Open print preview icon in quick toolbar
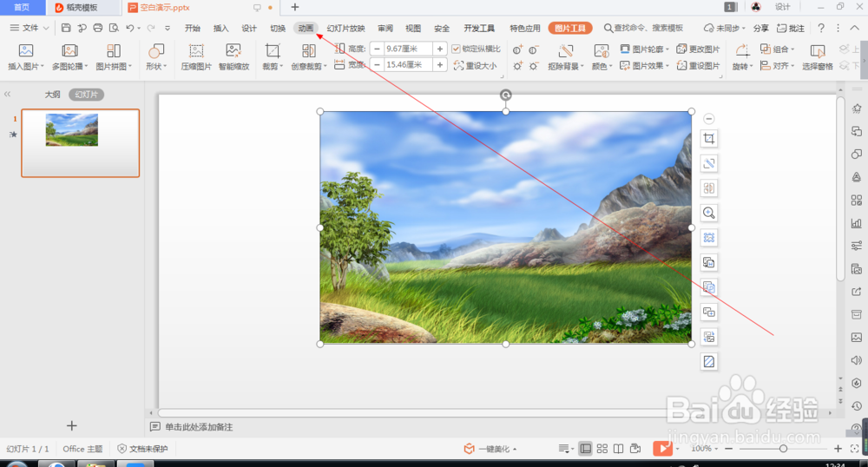Image resolution: width=868 pixels, height=467 pixels. click(114, 28)
